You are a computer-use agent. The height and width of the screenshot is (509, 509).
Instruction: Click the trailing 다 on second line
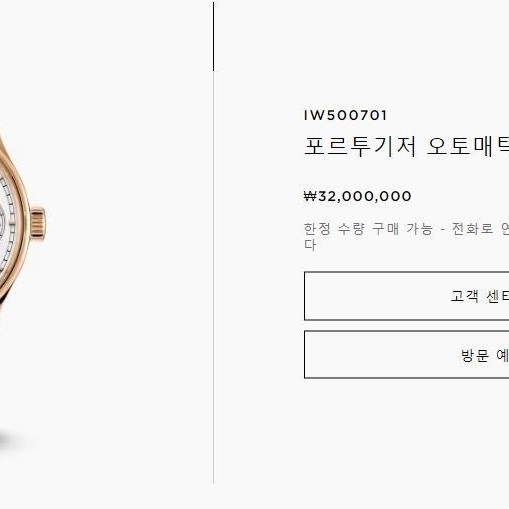(x=310, y=245)
